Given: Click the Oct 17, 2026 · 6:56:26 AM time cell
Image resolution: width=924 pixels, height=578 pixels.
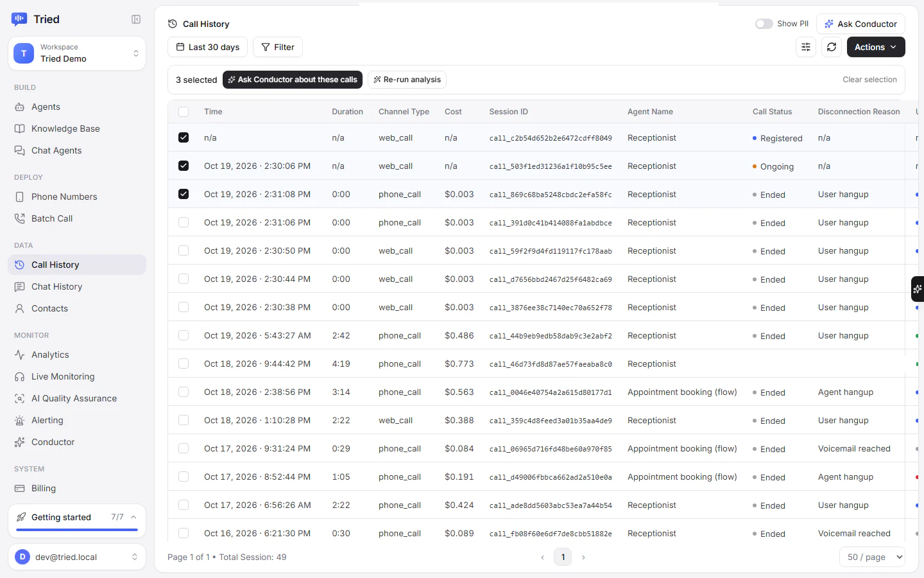Looking at the screenshot, I should 257,505.
